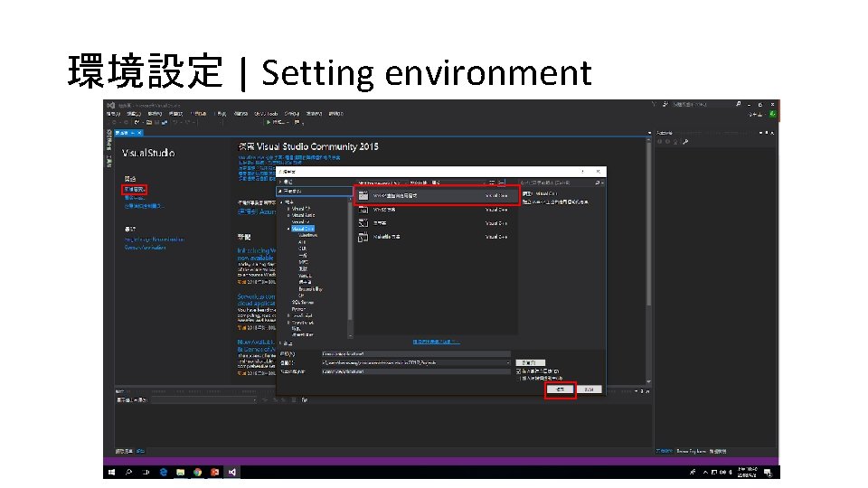Screen dimensions: 868x488
Task: Open the .NET Framework version dropdown
Action: 381,183
